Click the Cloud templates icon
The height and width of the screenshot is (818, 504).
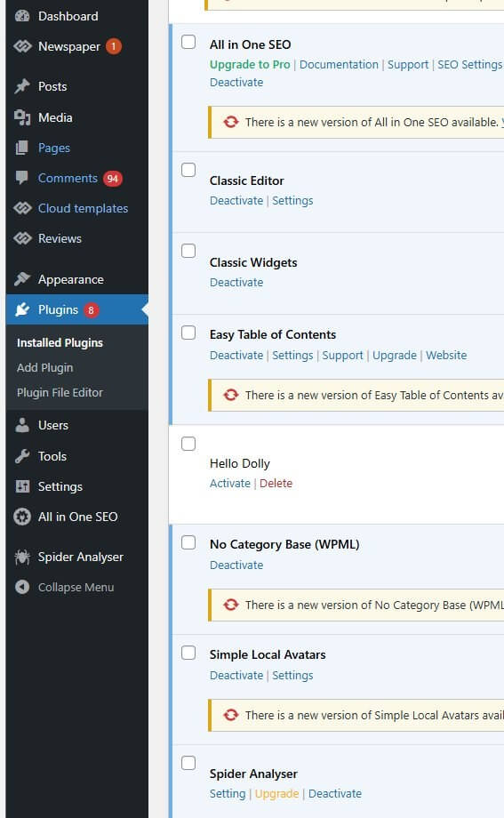point(22,208)
